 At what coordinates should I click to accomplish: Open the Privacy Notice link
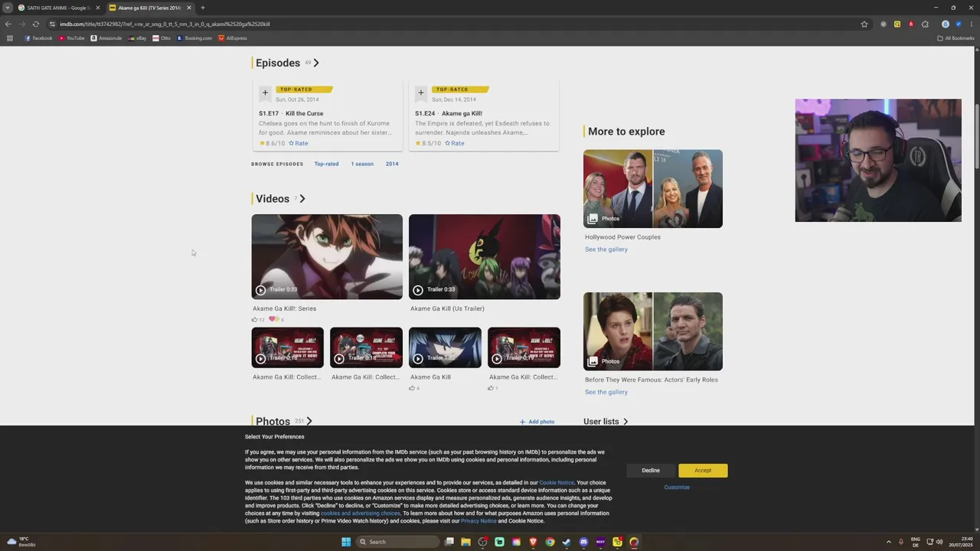pyautogui.click(x=479, y=521)
